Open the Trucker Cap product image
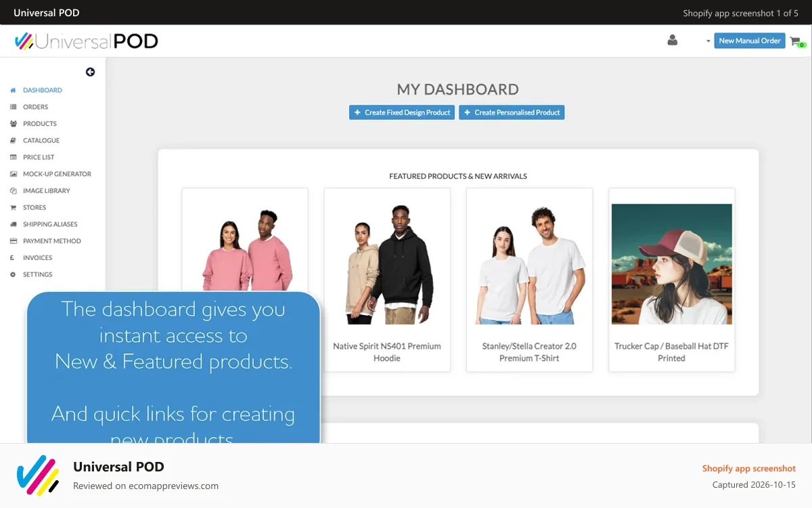Viewport: 812px width, 508px height. click(672, 264)
